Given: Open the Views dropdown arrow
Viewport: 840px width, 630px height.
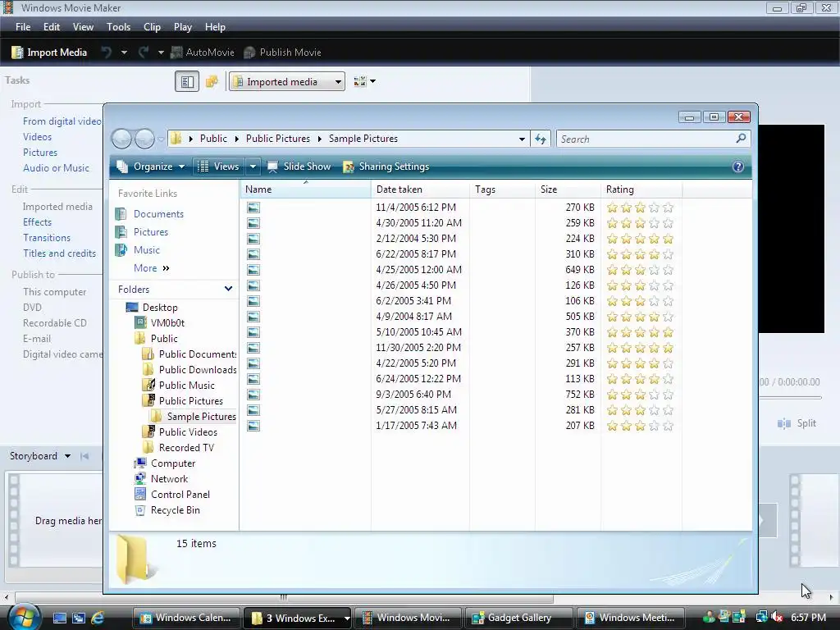Looking at the screenshot, I should pos(253,167).
